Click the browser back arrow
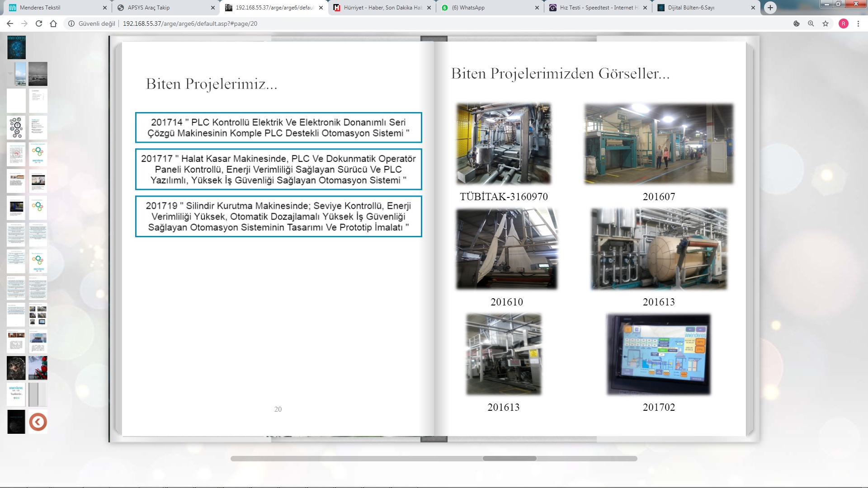868x488 pixels. click(10, 23)
